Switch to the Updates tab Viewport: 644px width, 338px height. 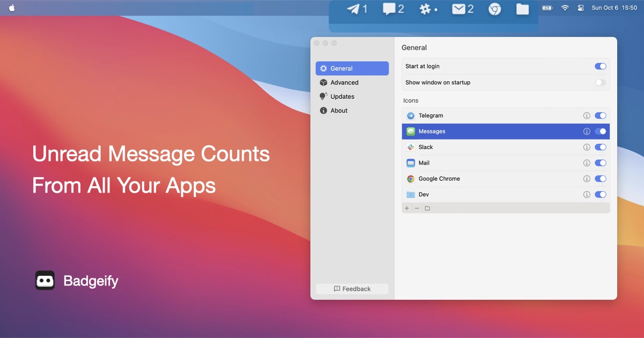coord(352,97)
